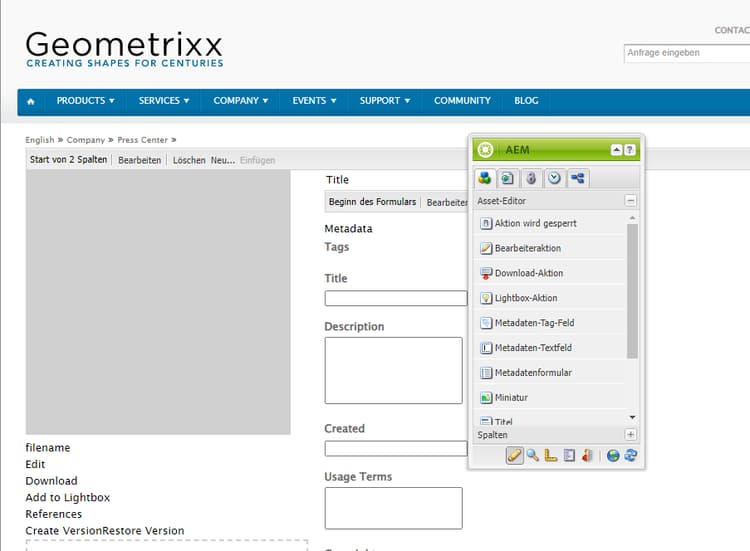Click the Geometrixx logo
The image size is (750, 551).
tap(124, 49)
